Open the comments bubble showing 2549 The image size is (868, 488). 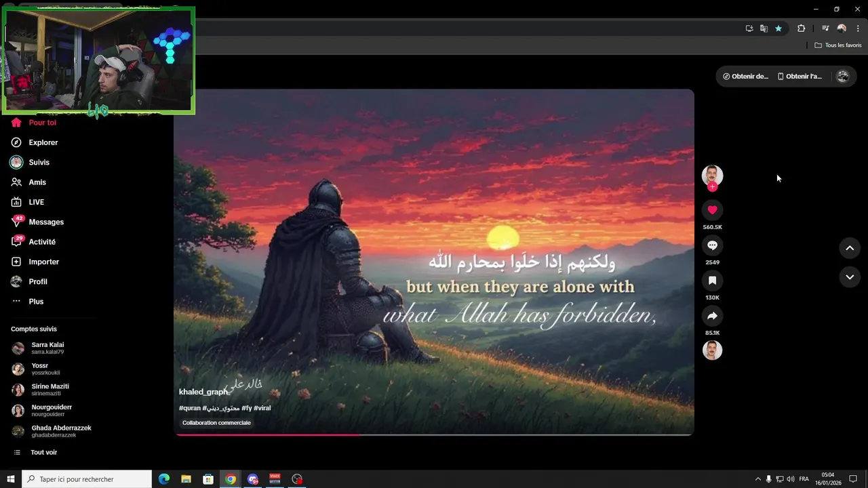712,245
